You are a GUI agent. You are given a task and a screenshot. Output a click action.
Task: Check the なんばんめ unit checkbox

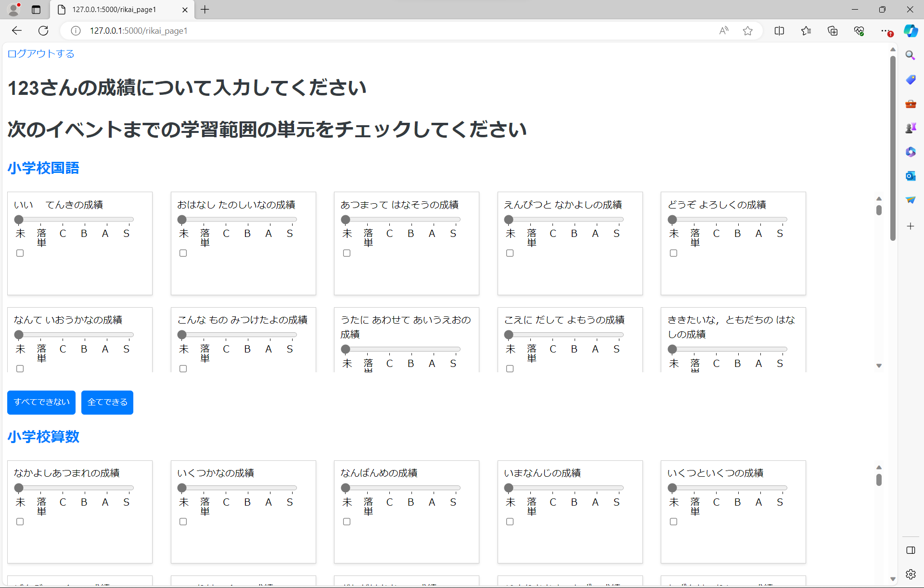click(x=346, y=522)
